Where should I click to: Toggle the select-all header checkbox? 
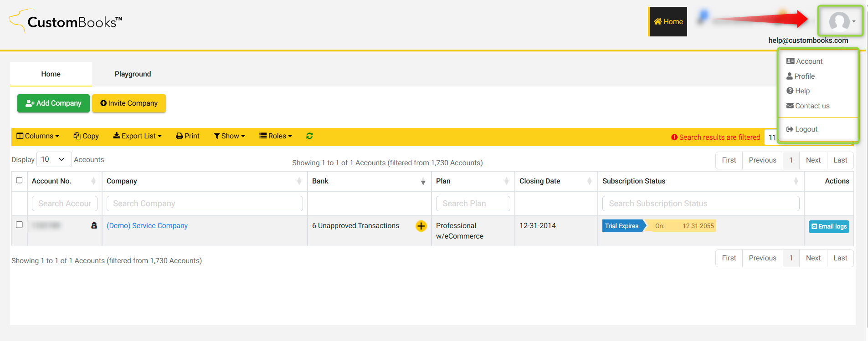pos(19,180)
